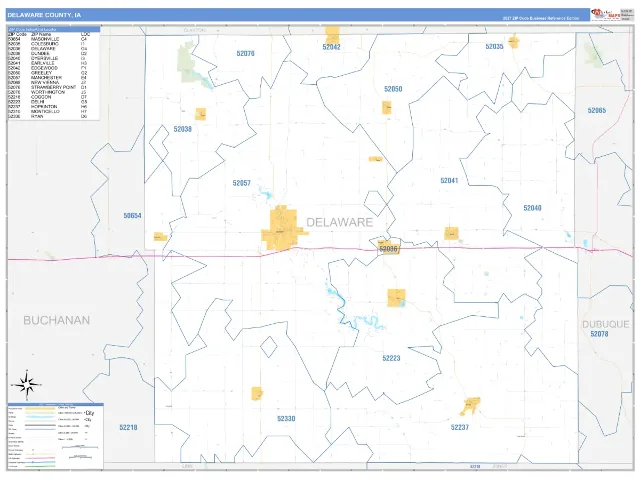Select ZIP label 52041 on map
This screenshot has height=480, width=640.
point(449,180)
